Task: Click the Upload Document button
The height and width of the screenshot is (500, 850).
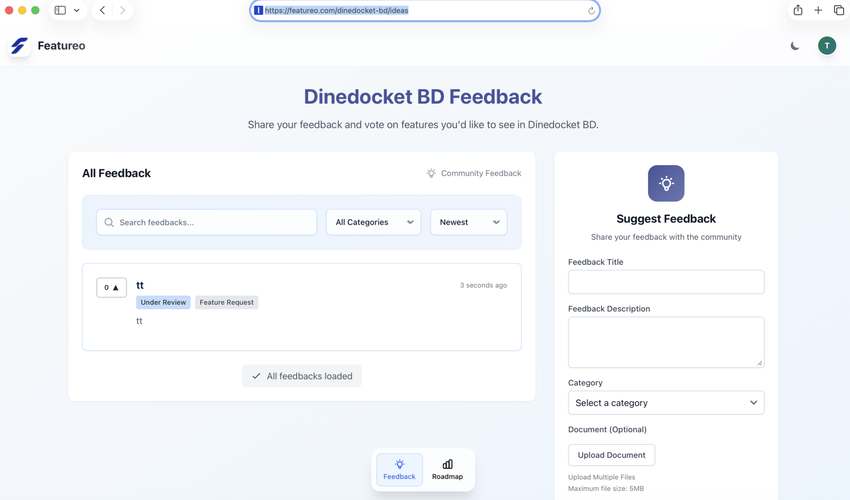Action: [x=611, y=455]
